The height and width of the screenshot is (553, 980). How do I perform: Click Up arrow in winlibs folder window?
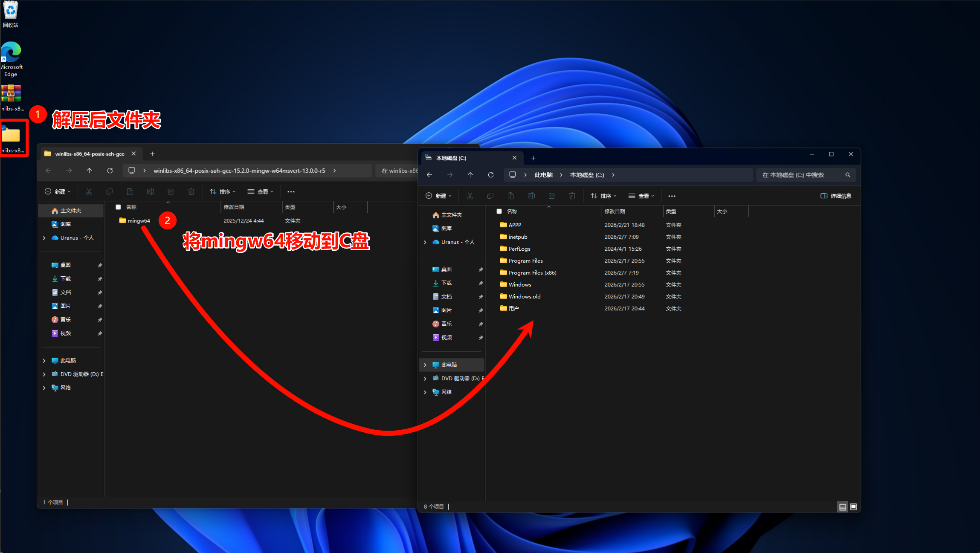[x=89, y=171]
